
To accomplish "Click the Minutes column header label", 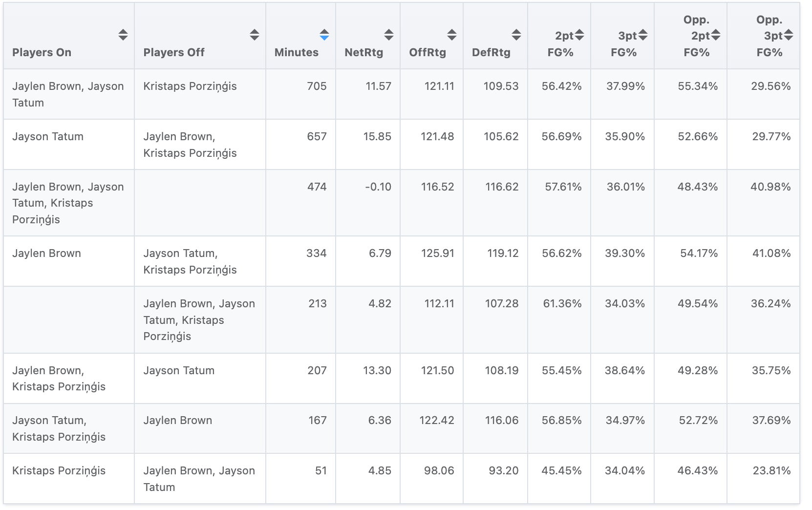I will pos(296,52).
